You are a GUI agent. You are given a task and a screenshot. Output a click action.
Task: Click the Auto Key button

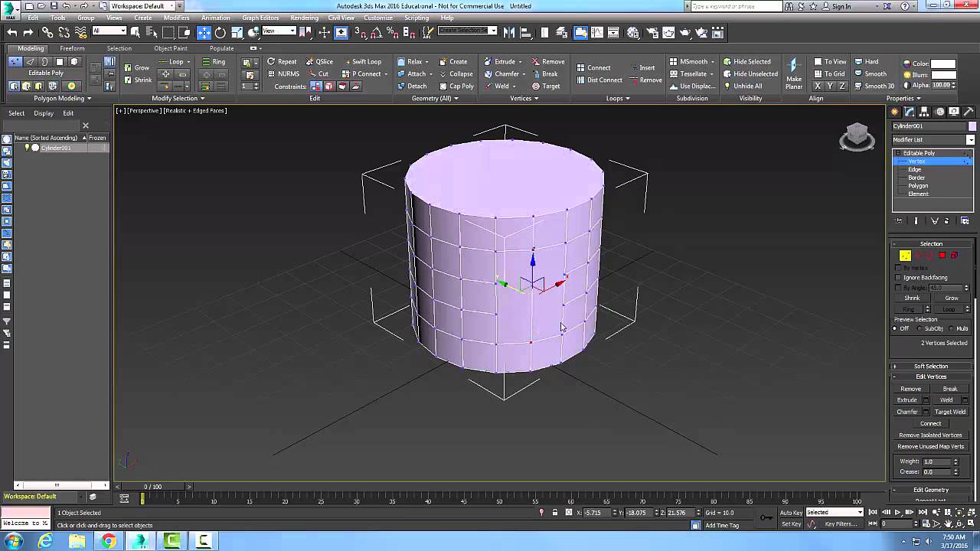791,512
